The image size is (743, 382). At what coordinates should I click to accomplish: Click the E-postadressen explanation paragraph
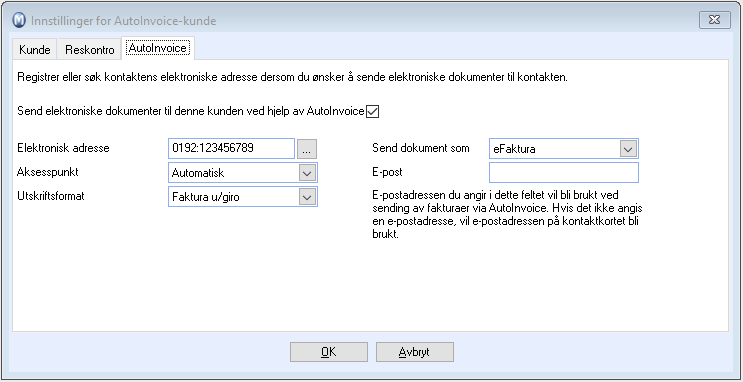(507, 215)
